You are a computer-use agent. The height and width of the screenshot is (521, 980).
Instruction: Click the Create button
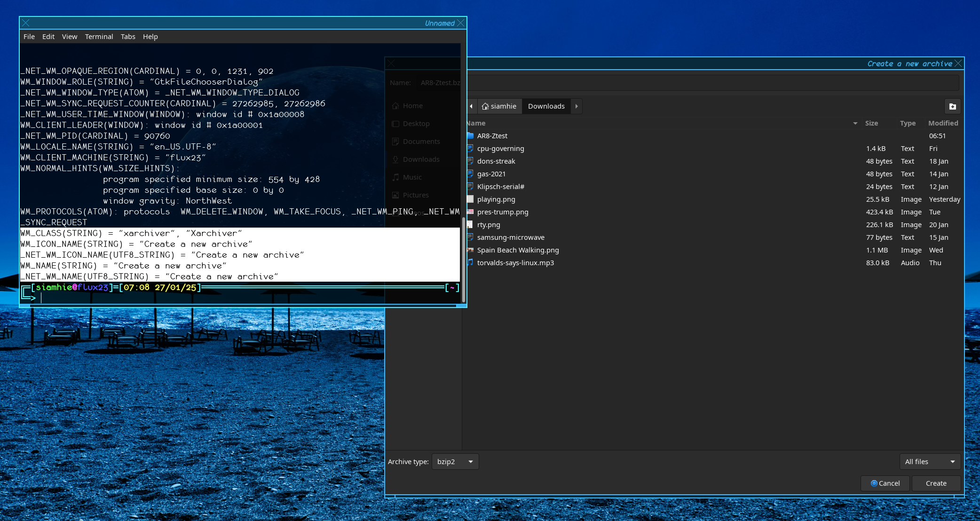(x=936, y=483)
